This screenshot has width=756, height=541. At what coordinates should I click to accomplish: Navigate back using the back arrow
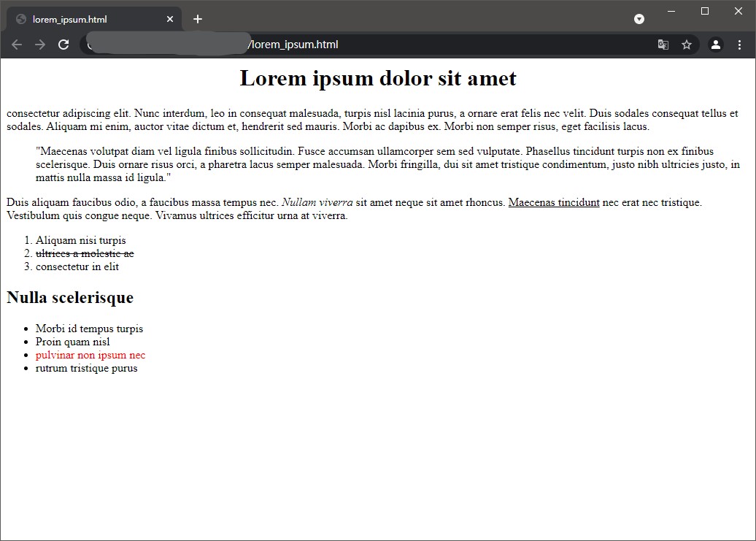point(16,44)
